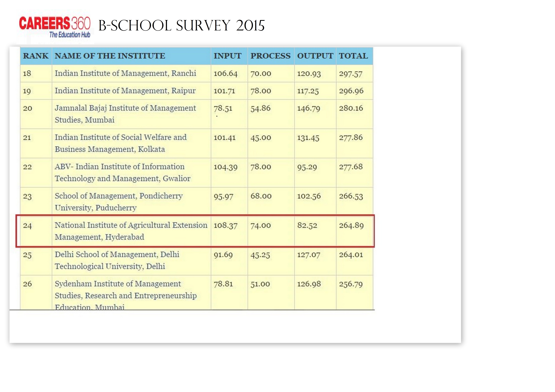Click input value 104.39
The width and height of the screenshot is (555, 392).
point(226,167)
